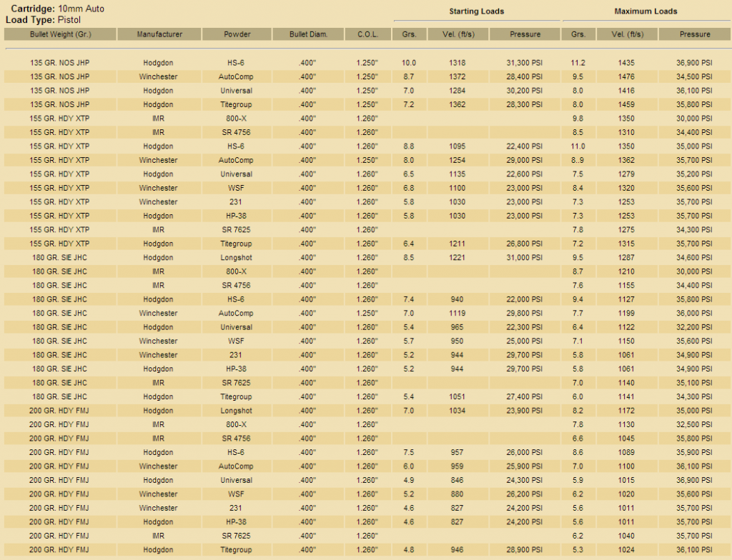Click 7.6 max grains for 180 GR. SR 4756
Viewport: 732px width, 560px height.
tap(578, 286)
